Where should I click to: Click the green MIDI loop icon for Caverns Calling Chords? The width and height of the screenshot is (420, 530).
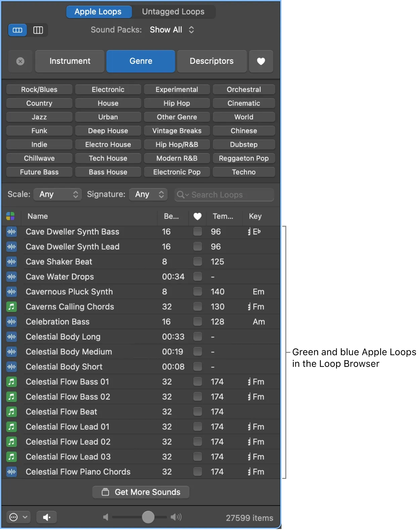(x=11, y=307)
